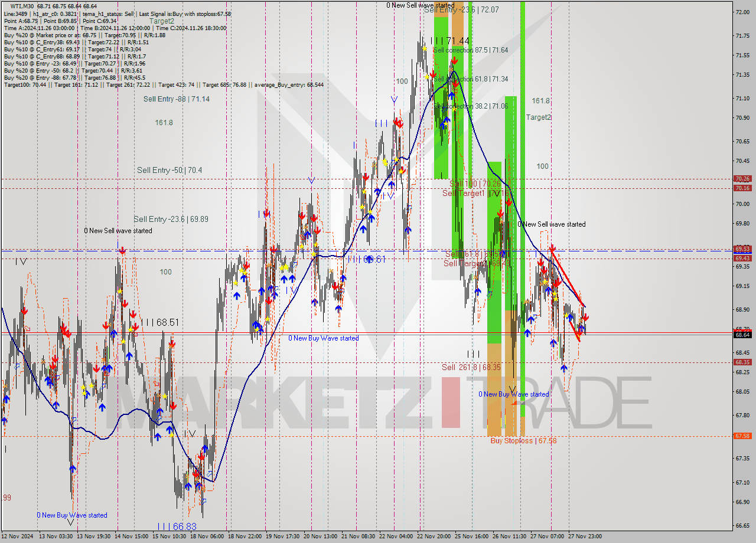Click the 70.65 price axis value
This screenshot has height=543, width=756.
click(742, 142)
